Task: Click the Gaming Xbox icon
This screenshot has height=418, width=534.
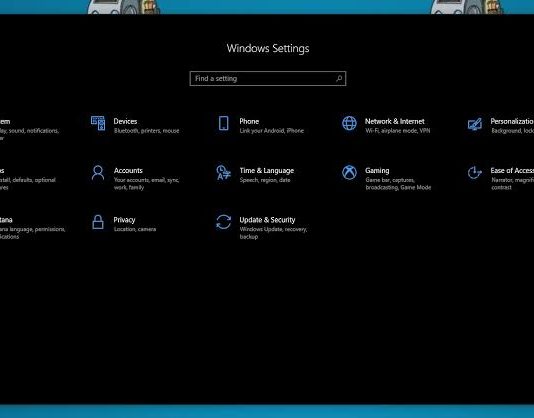Action: coord(349,172)
